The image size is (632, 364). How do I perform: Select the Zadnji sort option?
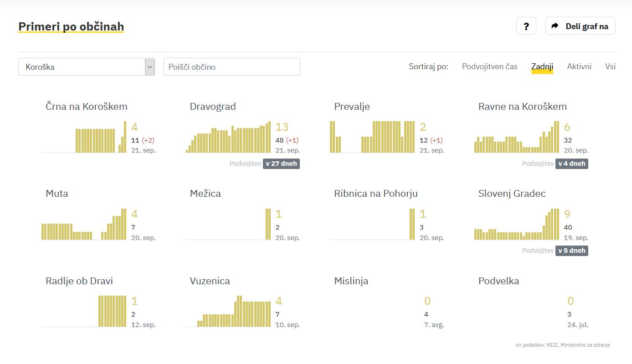(x=542, y=67)
